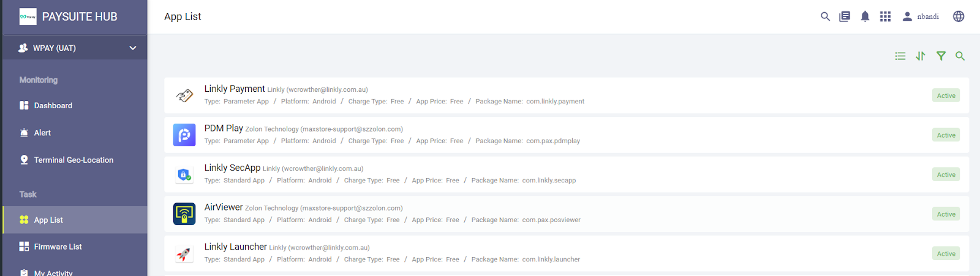Click the green sort arrows icon
Screen dimensions: 980x276
coord(921,56)
